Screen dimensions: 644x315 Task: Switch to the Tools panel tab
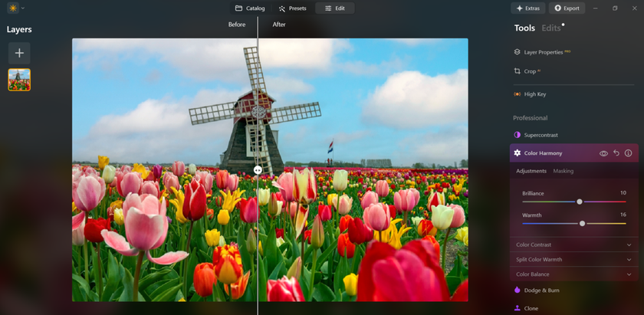pos(524,28)
